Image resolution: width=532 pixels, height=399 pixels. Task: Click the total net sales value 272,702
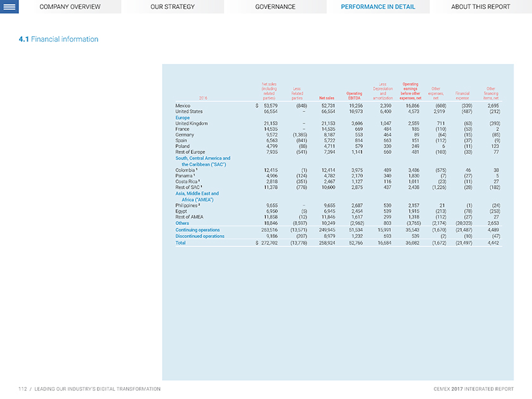coord(269,243)
